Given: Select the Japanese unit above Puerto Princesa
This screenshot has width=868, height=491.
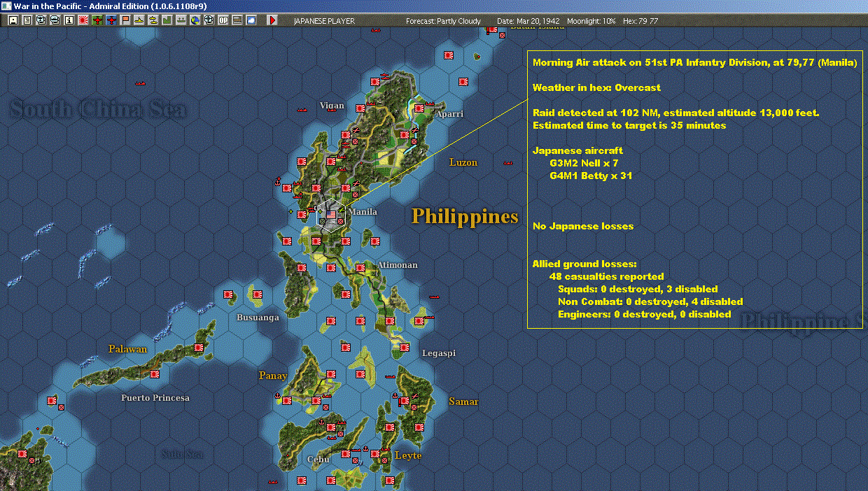Looking at the screenshot, I should [155, 374].
